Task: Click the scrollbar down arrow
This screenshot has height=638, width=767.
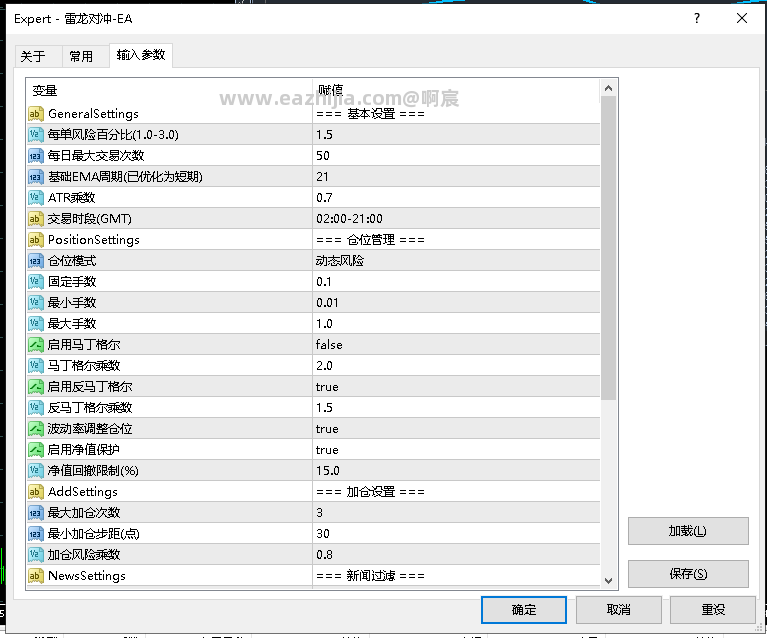Action: coord(609,581)
